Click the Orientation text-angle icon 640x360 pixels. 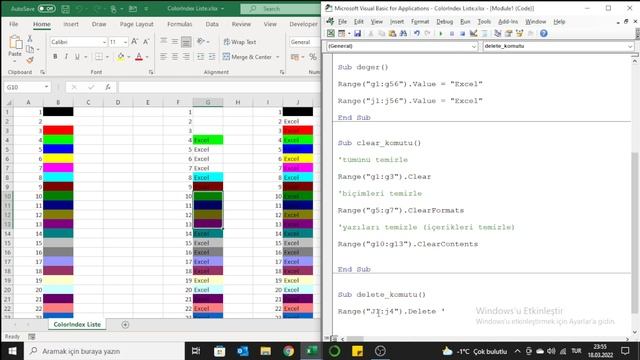200,41
